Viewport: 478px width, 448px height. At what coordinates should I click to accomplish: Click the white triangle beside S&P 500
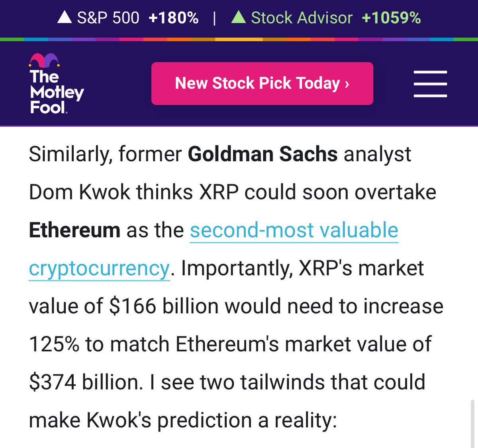point(65,17)
